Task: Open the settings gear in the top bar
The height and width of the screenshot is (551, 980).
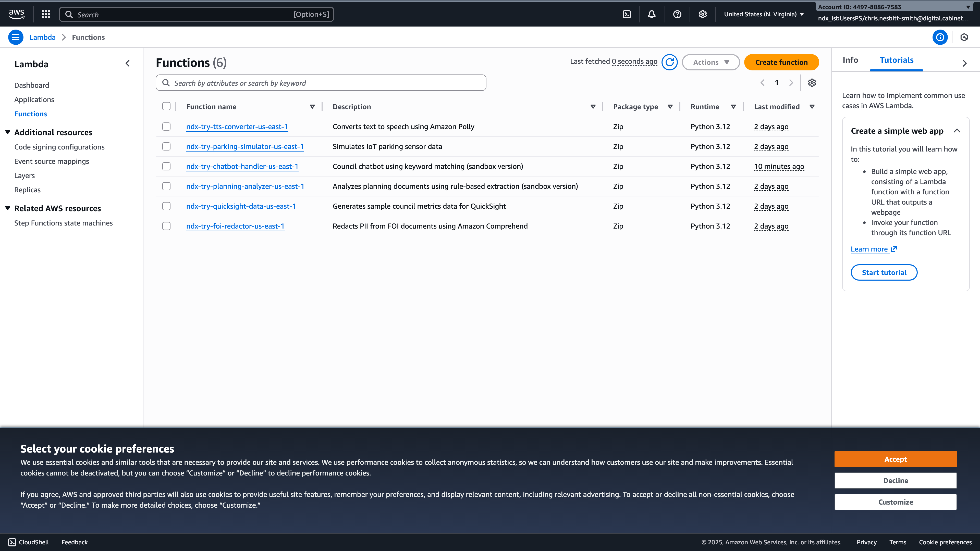Action: coord(702,14)
